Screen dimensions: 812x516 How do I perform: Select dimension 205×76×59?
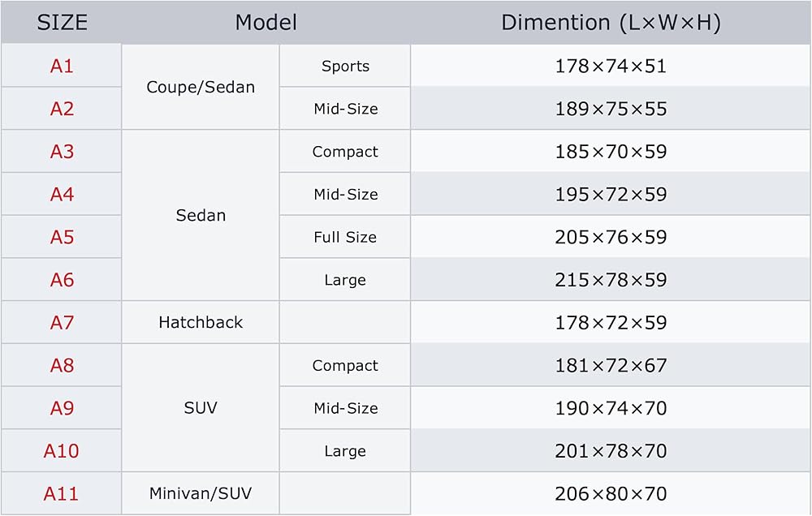click(611, 237)
